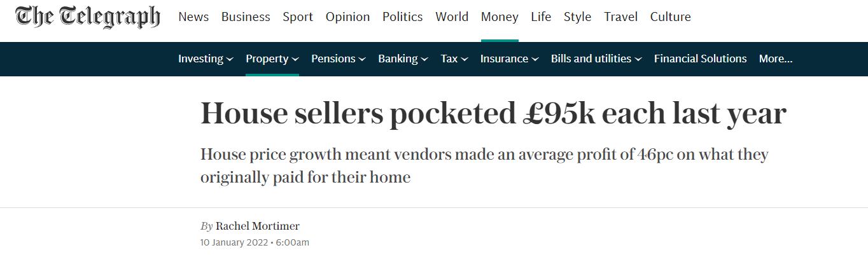Go to the Culture section
This screenshot has width=868, height=257.
(x=670, y=17)
